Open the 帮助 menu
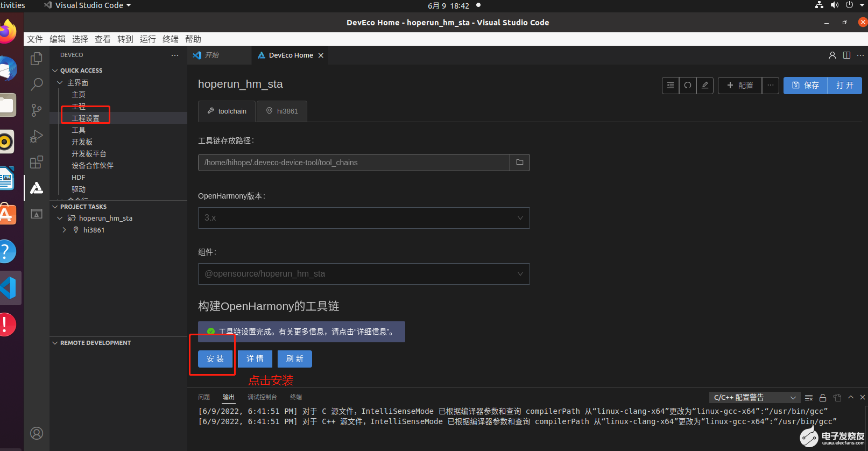Screen dimensions: 868x451 193,39
